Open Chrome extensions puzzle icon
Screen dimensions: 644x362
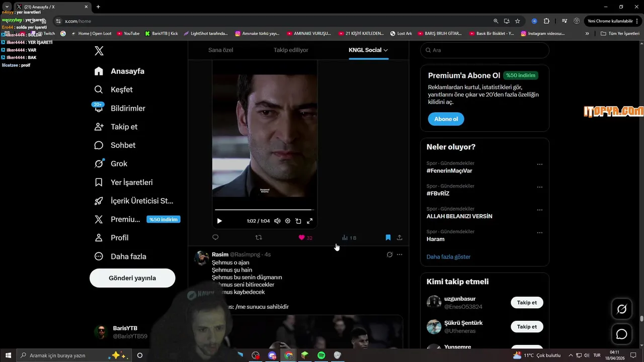click(546, 21)
